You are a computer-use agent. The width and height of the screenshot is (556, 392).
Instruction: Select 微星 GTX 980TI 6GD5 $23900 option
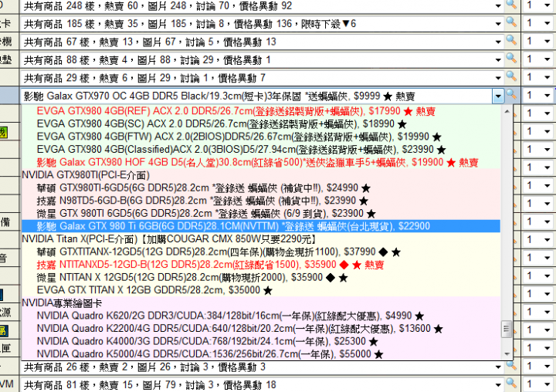point(261,214)
